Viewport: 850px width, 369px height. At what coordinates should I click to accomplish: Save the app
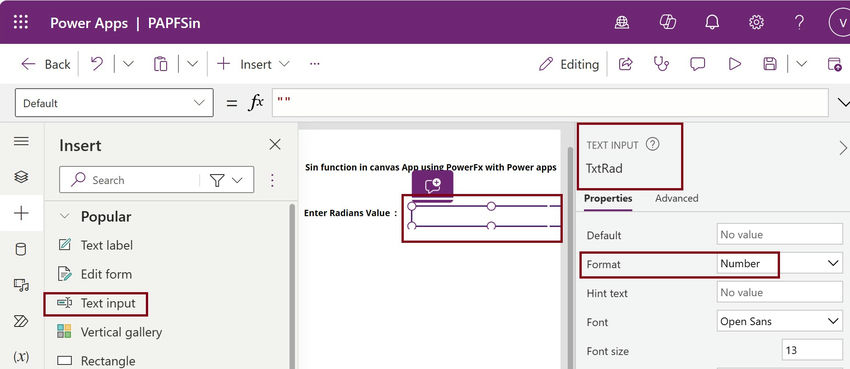[770, 64]
